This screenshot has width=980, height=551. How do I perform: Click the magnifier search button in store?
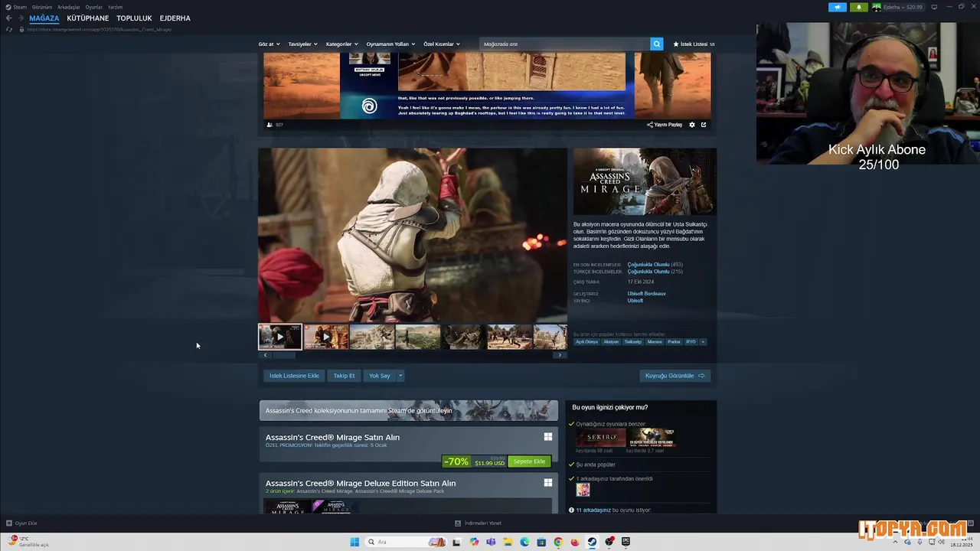(656, 44)
